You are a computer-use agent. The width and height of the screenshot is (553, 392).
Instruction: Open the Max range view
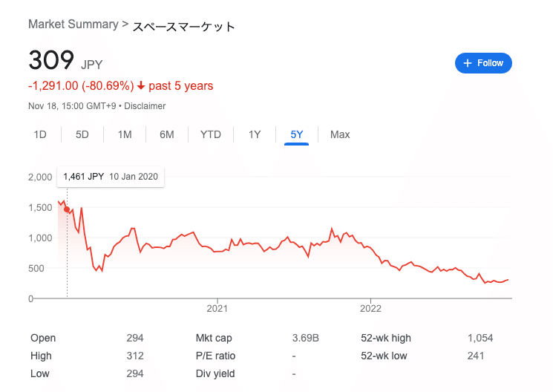[x=340, y=134]
